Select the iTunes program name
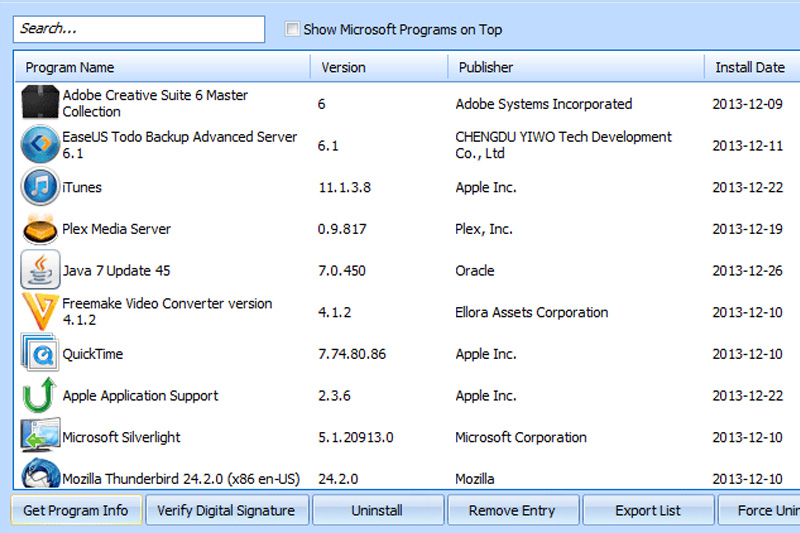The width and height of the screenshot is (800, 533). 82,187
